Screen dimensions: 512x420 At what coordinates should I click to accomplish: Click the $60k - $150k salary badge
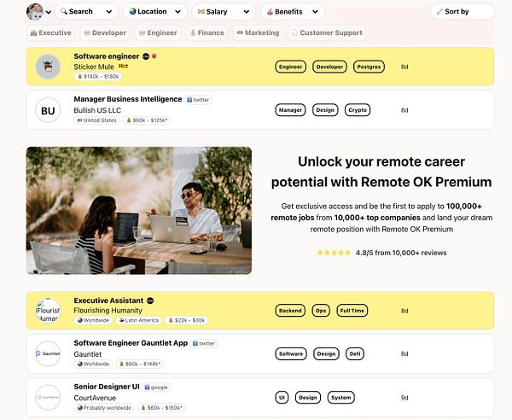click(x=161, y=408)
